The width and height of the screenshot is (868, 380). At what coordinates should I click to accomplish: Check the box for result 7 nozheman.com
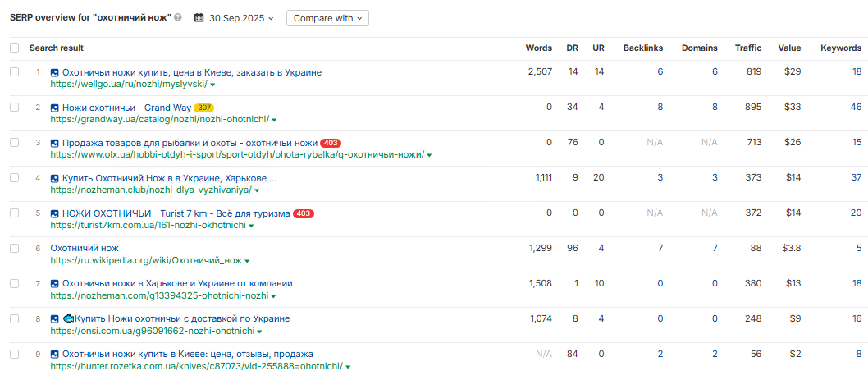pyautogui.click(x=15, y=284)
